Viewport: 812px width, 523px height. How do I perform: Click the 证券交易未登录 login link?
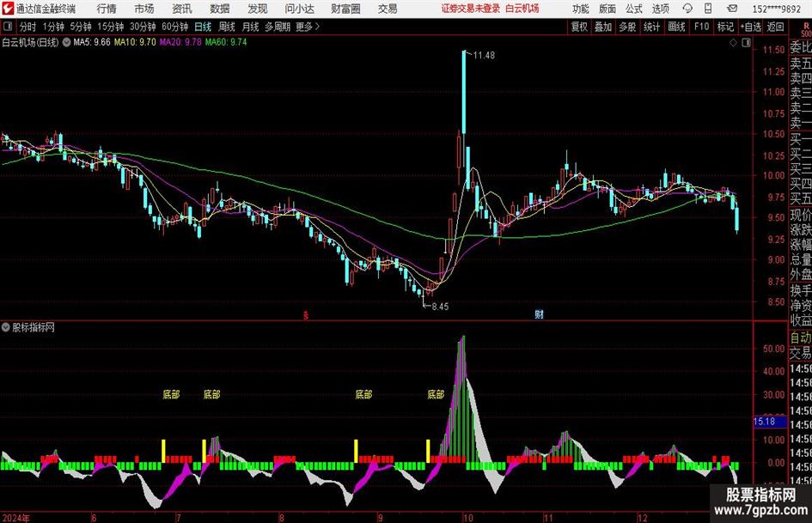point(468,9)
